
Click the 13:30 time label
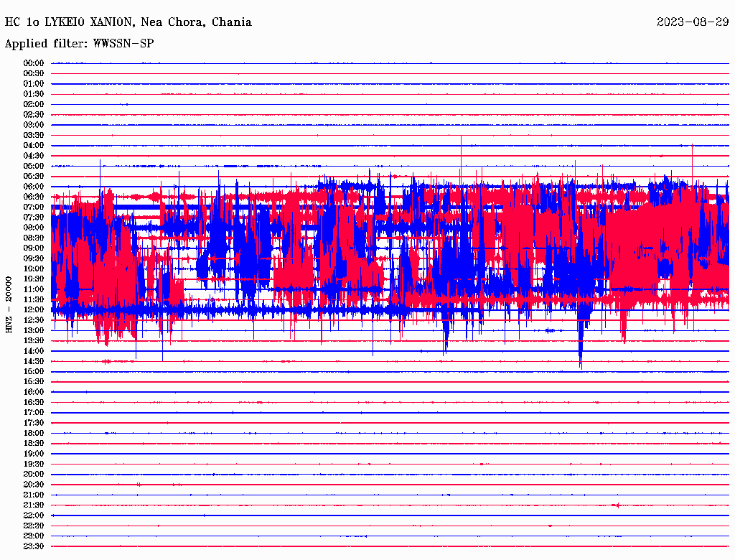34,340
